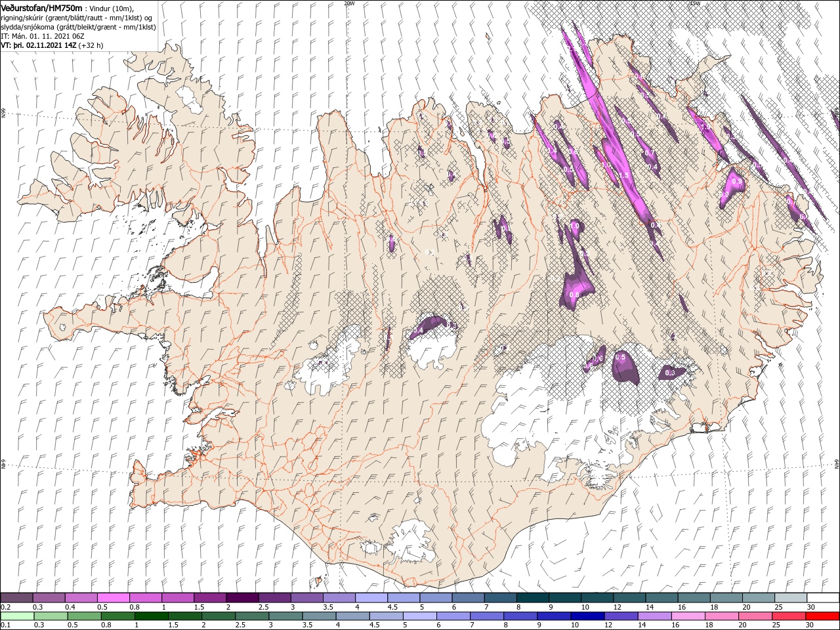Click upper legend swatch between 16 and 18

point(693,597)
